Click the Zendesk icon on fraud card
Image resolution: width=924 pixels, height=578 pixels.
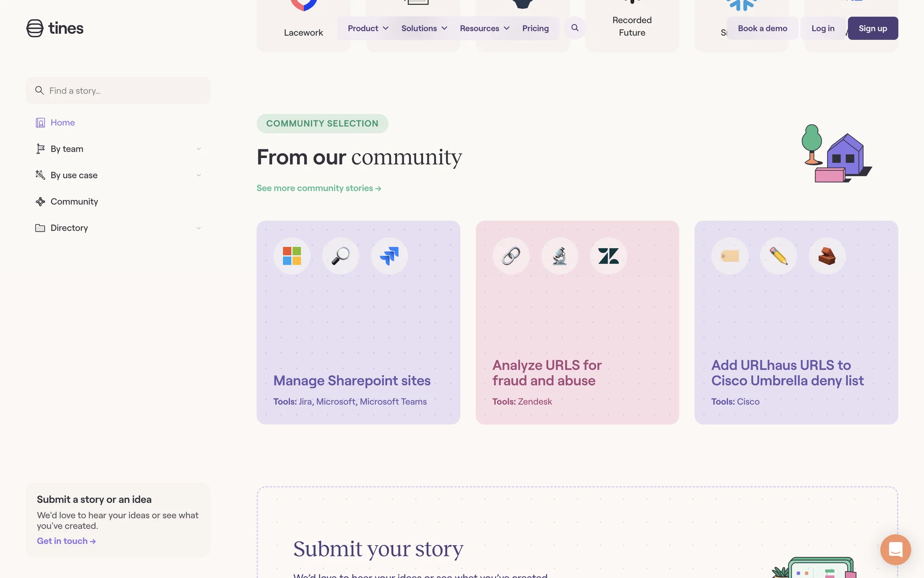coord(608,256)
